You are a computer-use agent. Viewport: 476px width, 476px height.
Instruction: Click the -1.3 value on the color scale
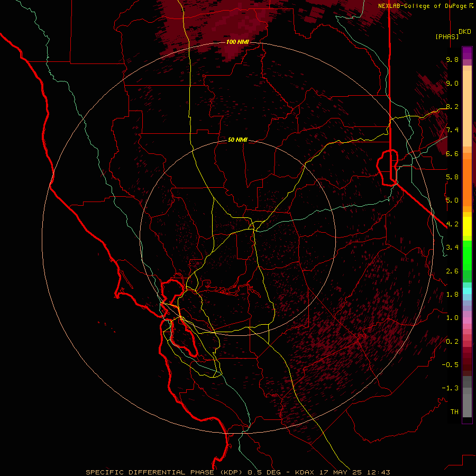pyautogui.click(x=450, y=388)
